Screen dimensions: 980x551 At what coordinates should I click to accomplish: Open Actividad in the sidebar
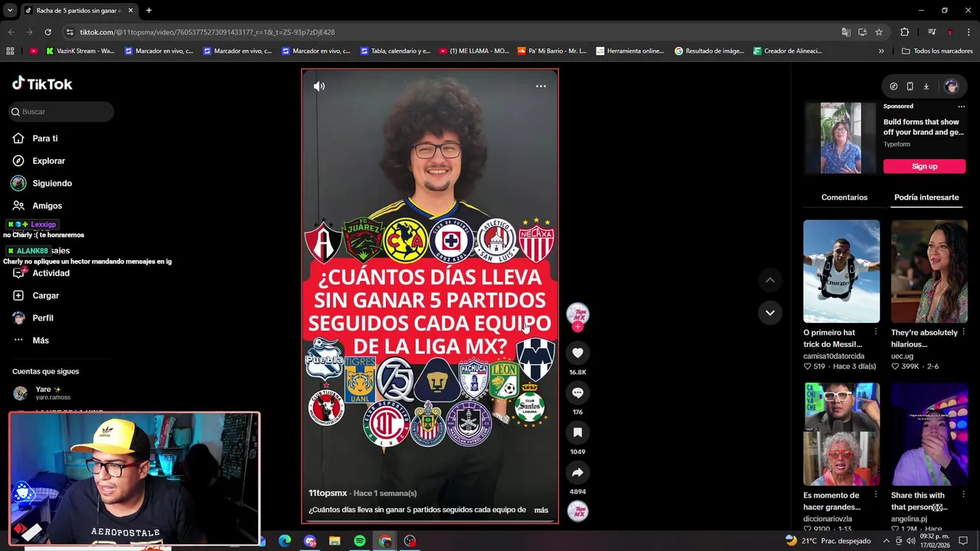(x=51, y=273)
